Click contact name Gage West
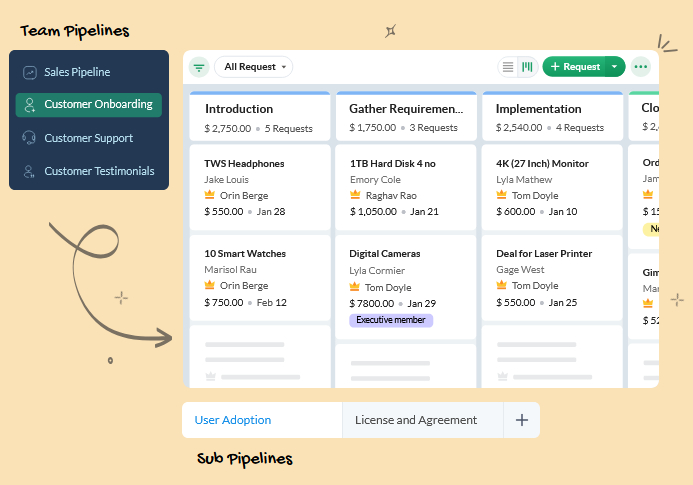 tap(520, 270)
